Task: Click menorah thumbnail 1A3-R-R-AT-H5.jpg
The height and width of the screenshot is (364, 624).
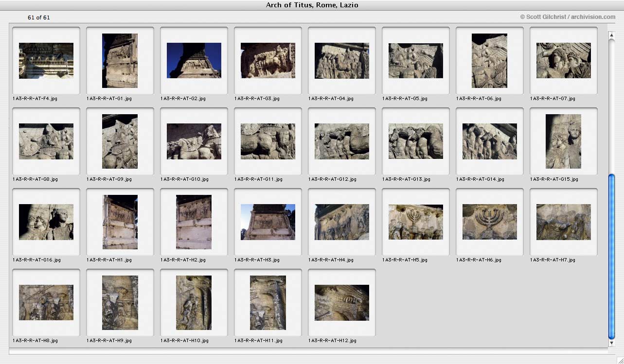Action: [x=416, y=222]
